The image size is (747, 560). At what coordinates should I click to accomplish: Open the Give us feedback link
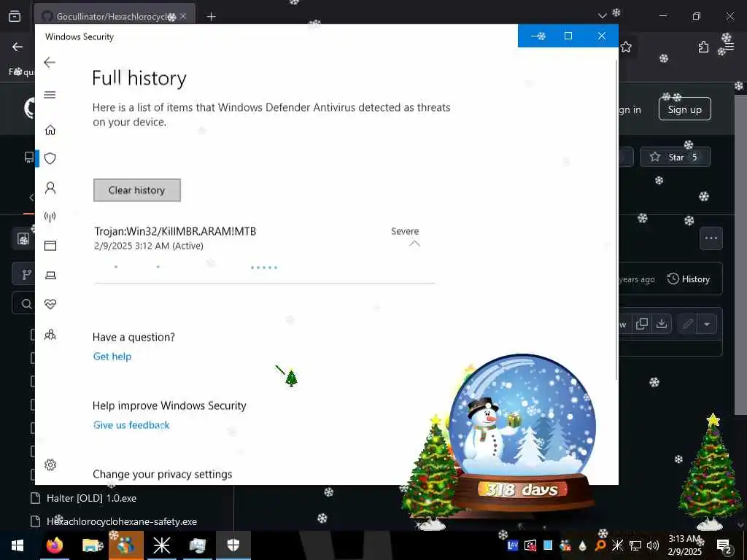(x=131, y=425)
